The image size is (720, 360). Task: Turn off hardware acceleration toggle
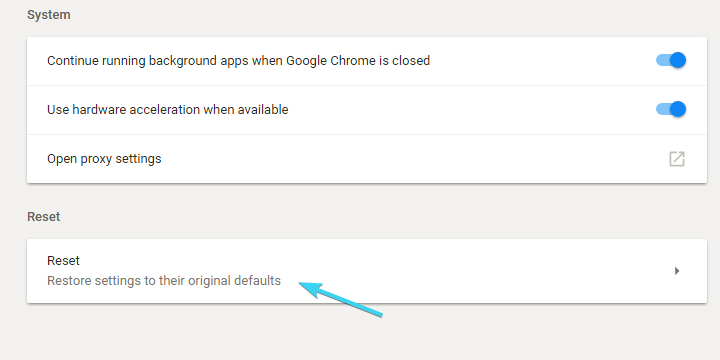[671, 109]
